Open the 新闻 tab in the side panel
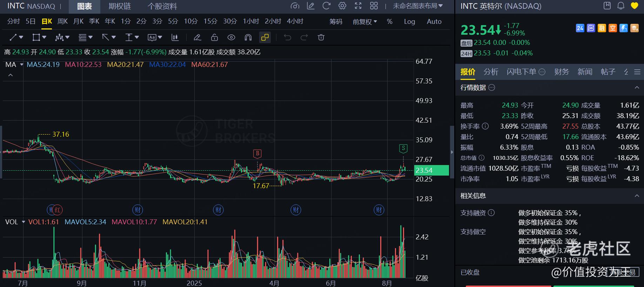 pos(585,72)
